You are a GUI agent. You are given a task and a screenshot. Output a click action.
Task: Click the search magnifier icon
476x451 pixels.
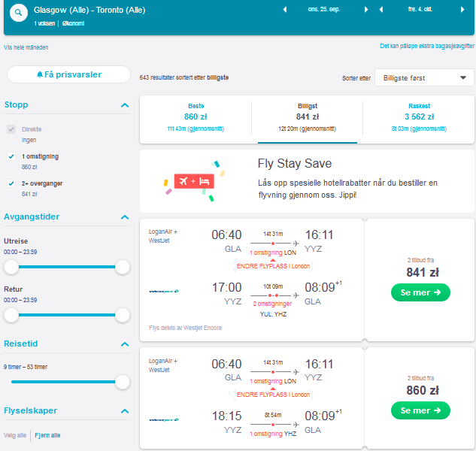19,13
